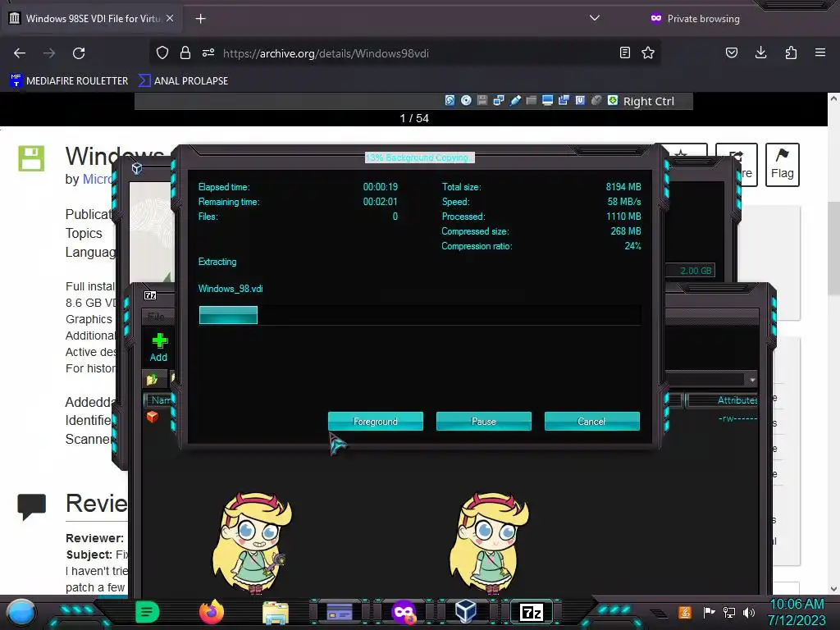
Task: Click the Windows_98.vdi file name text
Action: coord(231,288)
